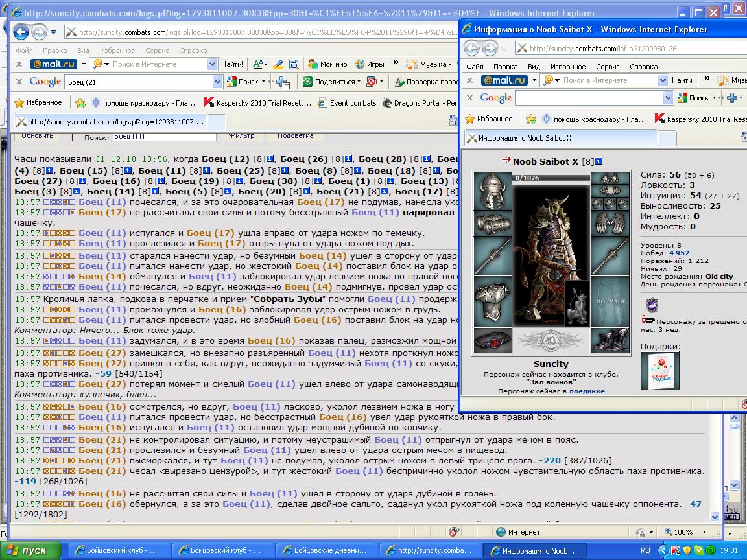Select the Информация о Noob Saibot X tab
Viewport: 747px width, 560px height.
(560, 138)
